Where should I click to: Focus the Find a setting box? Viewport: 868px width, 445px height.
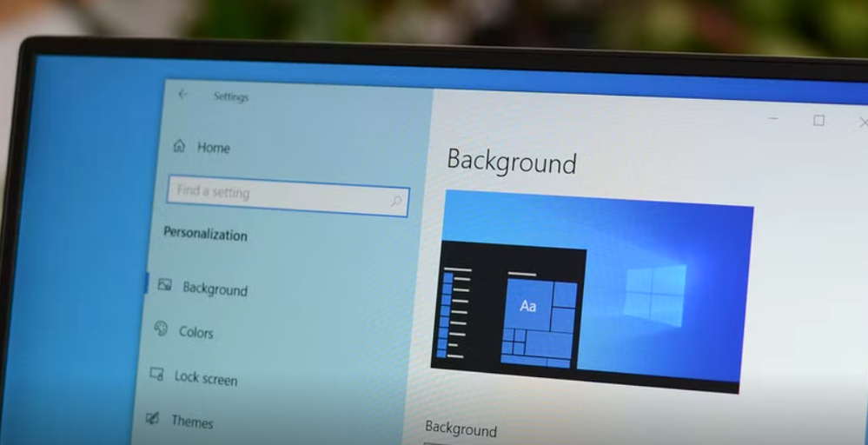pos(288,196)
